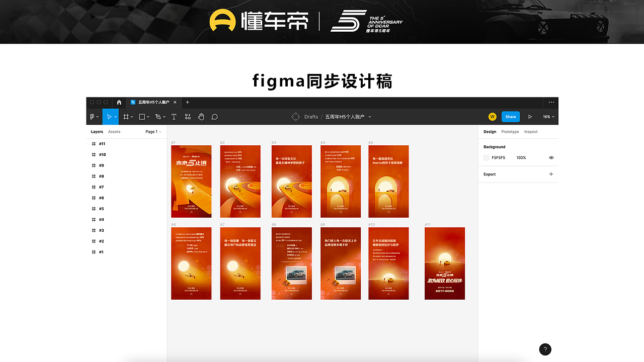Click frame icon of layer #9
Image resolution: width=644 pixels, height=362 pixels.
pos(94,165)
